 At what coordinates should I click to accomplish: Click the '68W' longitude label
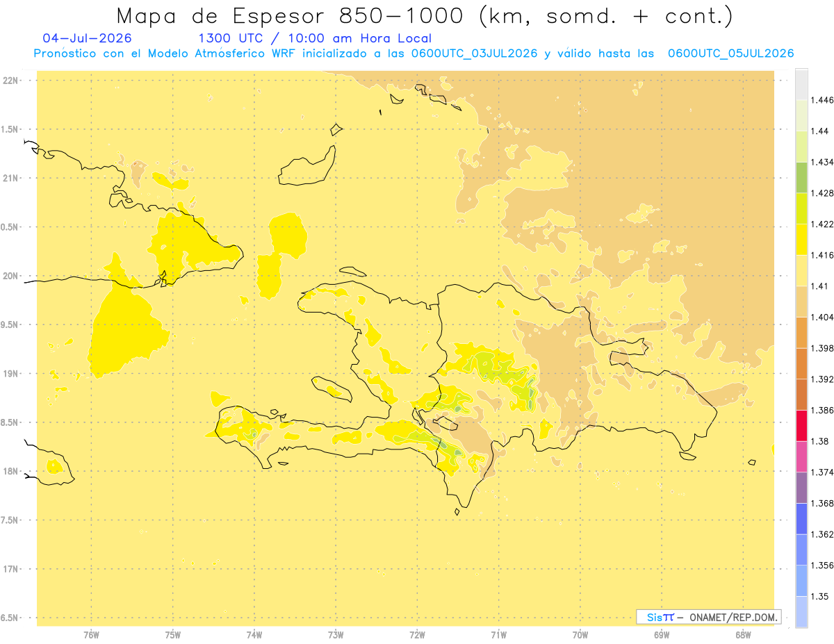pyautogui.click(x=743, y=634)
